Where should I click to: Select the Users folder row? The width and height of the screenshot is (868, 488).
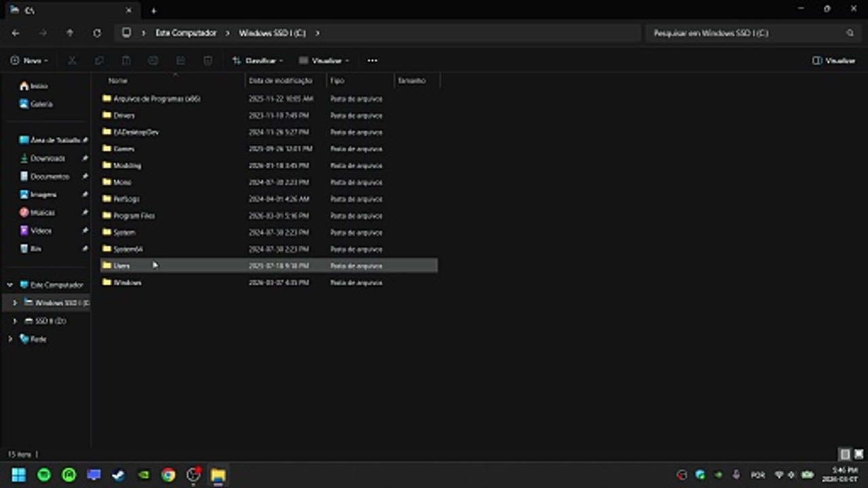(x=269, y=266)
